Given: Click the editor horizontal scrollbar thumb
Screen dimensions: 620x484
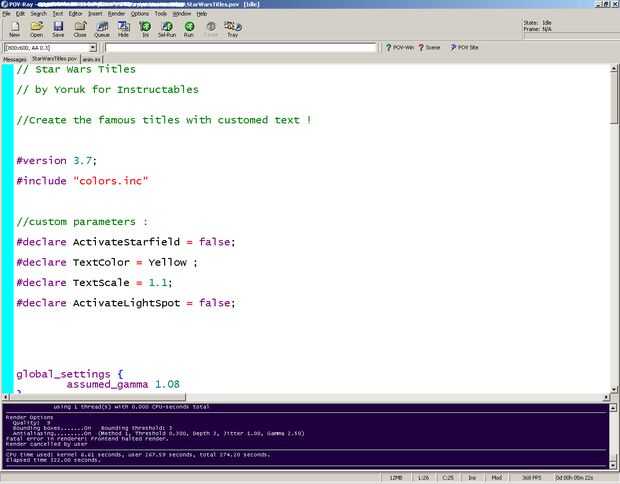Looking at the screenshot, I should coord(97,397).
